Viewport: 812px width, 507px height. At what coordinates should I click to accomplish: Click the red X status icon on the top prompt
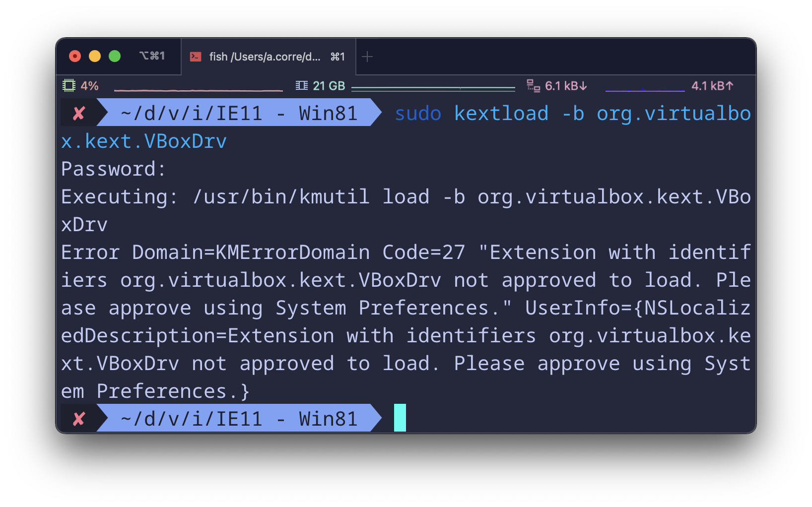point(79,114)
